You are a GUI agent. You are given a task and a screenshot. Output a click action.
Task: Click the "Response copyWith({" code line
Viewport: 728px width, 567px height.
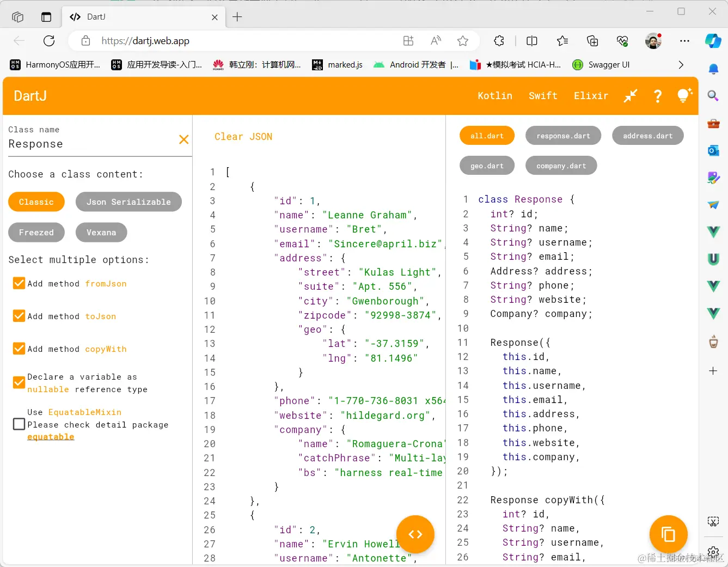coord(547,499)
